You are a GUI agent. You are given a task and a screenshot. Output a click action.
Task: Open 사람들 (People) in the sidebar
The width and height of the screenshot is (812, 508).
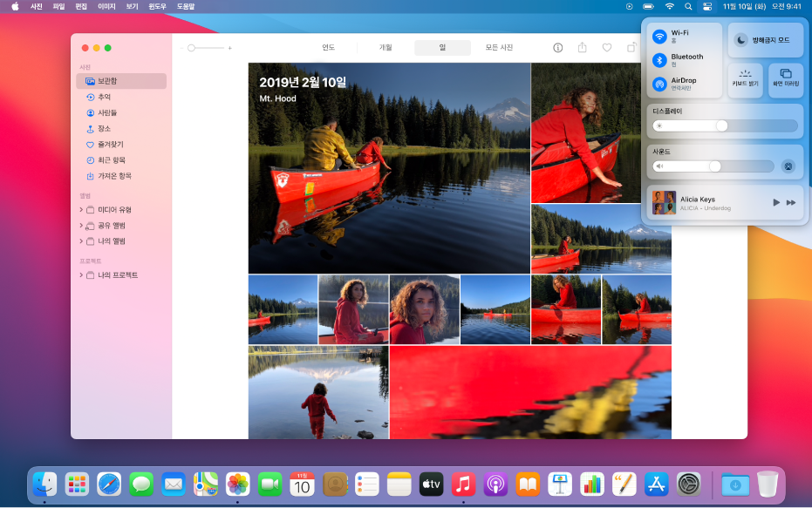106,112
